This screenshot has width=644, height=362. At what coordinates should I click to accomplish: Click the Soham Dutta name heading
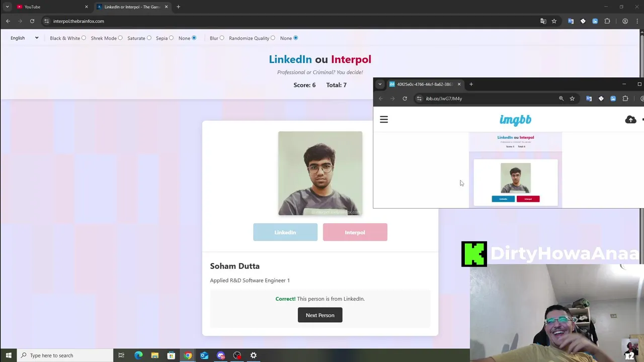tap(234, 266)
